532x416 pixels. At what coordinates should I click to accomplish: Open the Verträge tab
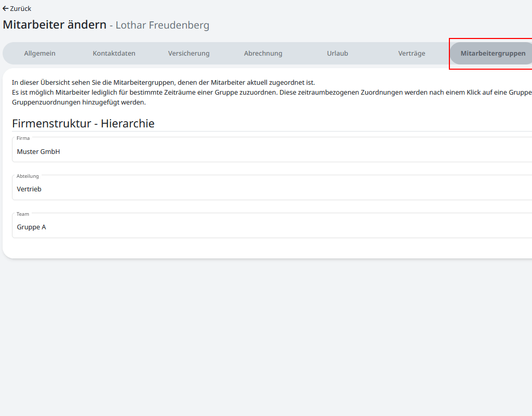[x=411, y=54]
